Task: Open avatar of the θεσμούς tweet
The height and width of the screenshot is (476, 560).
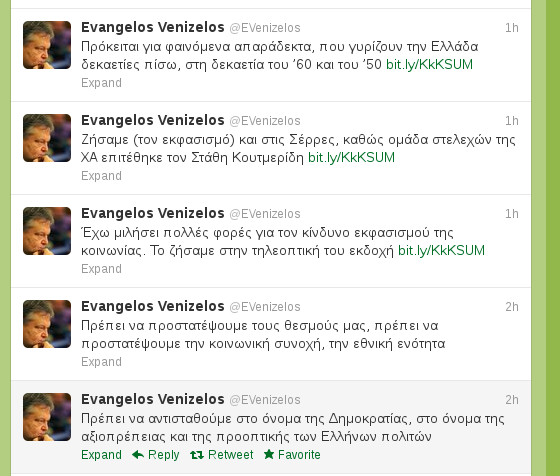Action: click(x=47, y=324)
